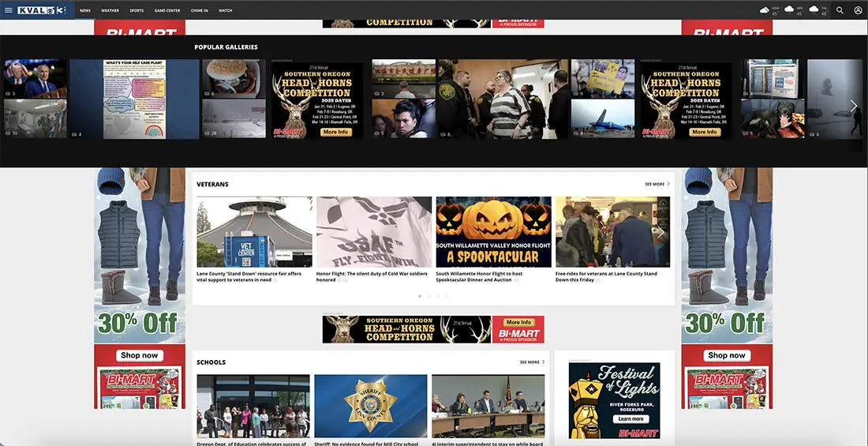Click the Schools section heading

[211, 362]
